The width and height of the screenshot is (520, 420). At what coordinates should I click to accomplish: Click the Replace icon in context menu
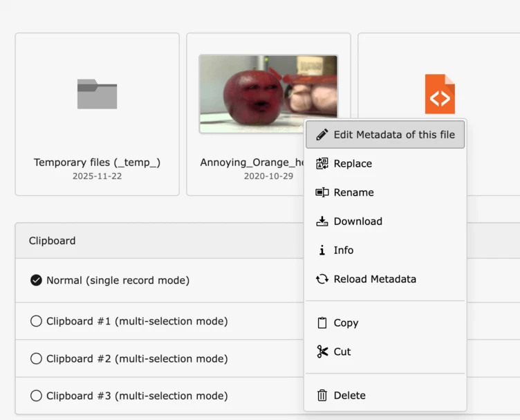coord(322,164)
